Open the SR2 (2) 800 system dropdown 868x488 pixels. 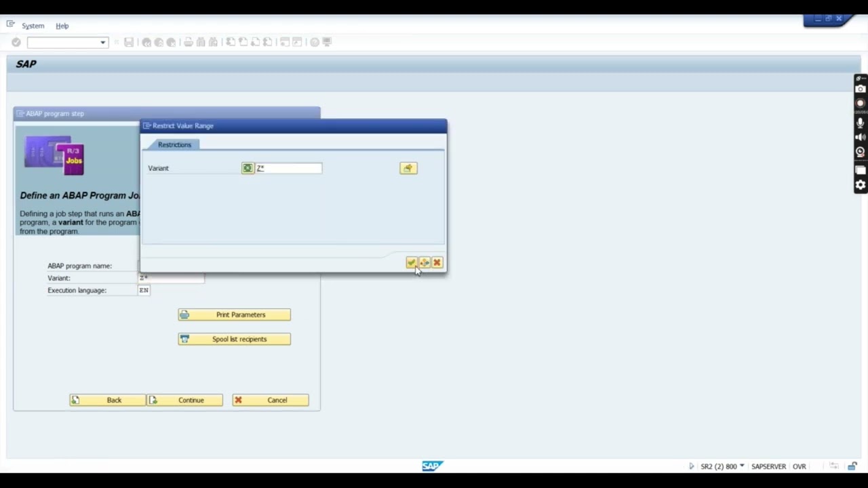[723, 466]
